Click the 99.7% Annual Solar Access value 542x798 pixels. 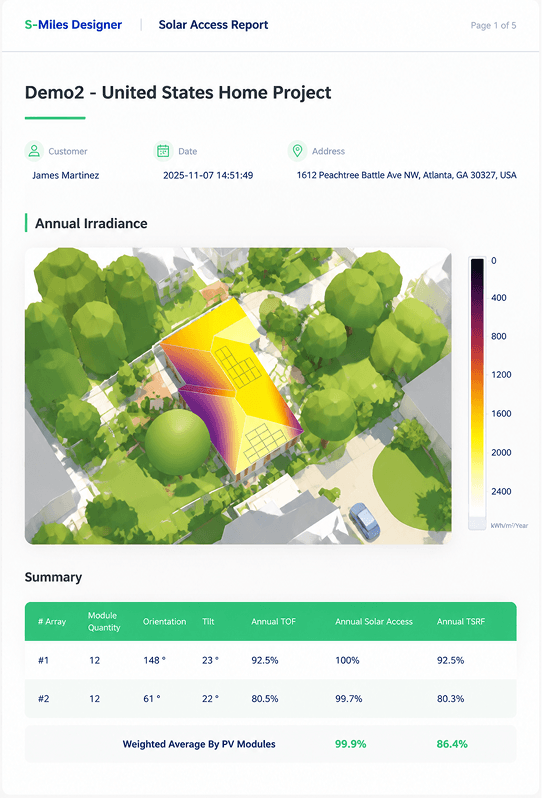[x=349, y=699]
